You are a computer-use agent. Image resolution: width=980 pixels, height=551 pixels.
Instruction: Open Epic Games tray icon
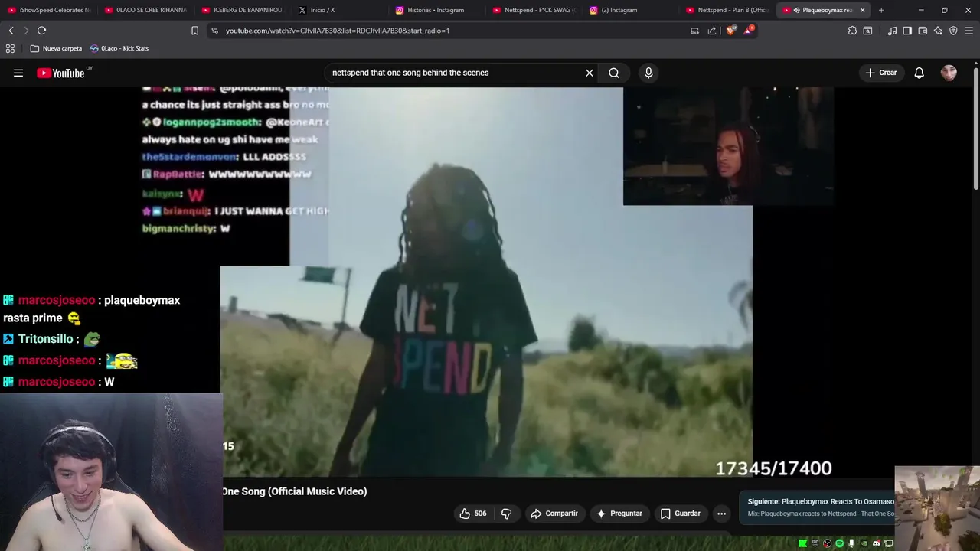coord(815,543)
